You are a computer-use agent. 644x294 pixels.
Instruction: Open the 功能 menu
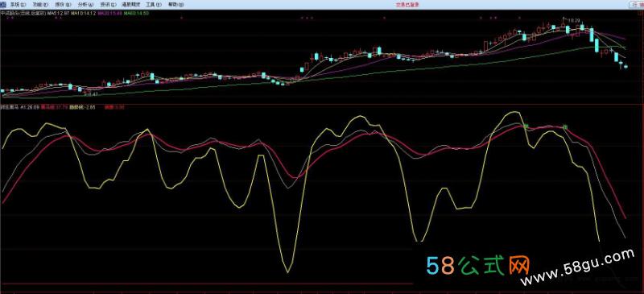click(39, 5)
